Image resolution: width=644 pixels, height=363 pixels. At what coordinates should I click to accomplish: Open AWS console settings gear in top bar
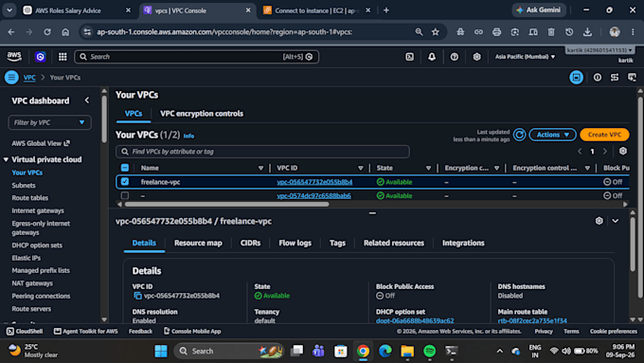tap(476, 57)
